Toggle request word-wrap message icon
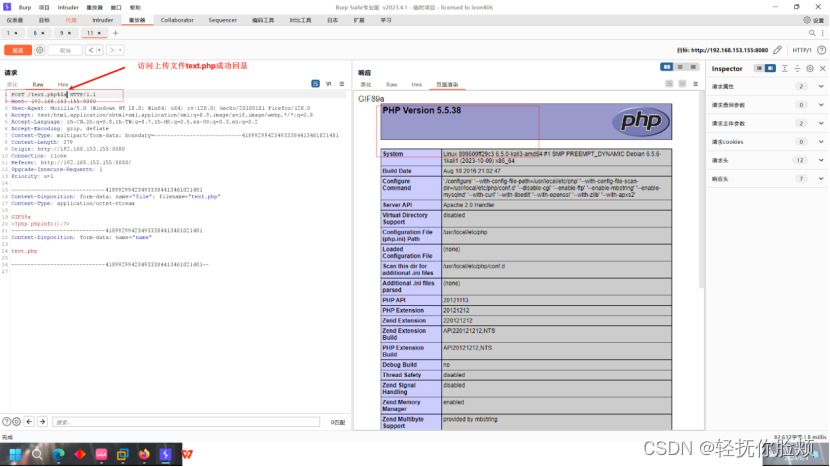This screenshot has height=467, width=830. click(315, 84)
